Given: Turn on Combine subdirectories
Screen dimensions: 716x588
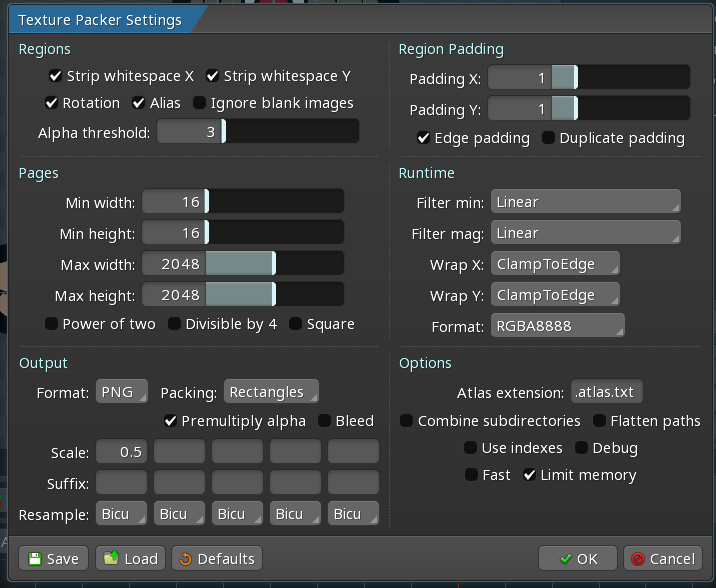Looking at the screenshot, I should pos(407,421).
